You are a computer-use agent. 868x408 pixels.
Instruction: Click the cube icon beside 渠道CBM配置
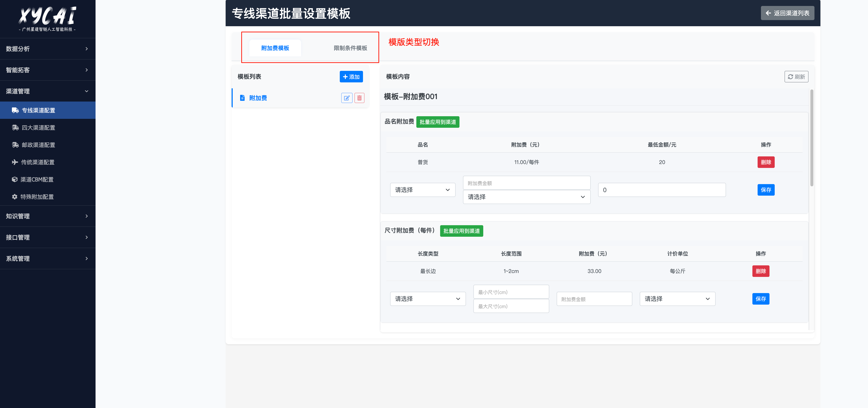click(14, 179)
